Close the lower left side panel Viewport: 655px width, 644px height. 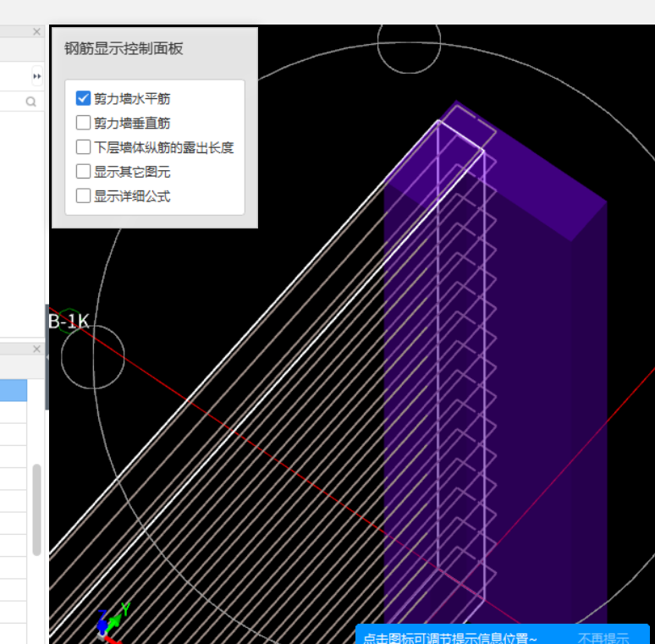[x=36, y=349]
